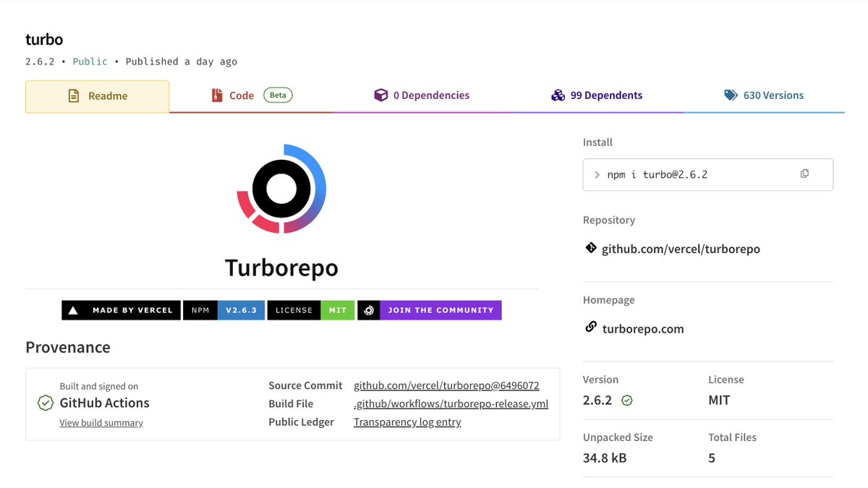This screenshot has height=488, width=868.
Task: Click the Build File label
Action: (x=291, y=403)
